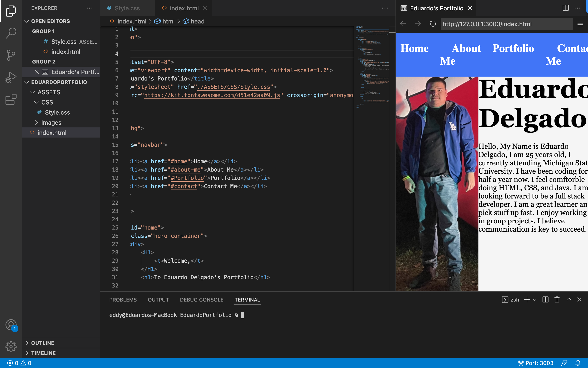Collapse the EDUARDOPORTFOLIO folder section
This screenshot has width=588, height=368.
click(x=59, y=82)
